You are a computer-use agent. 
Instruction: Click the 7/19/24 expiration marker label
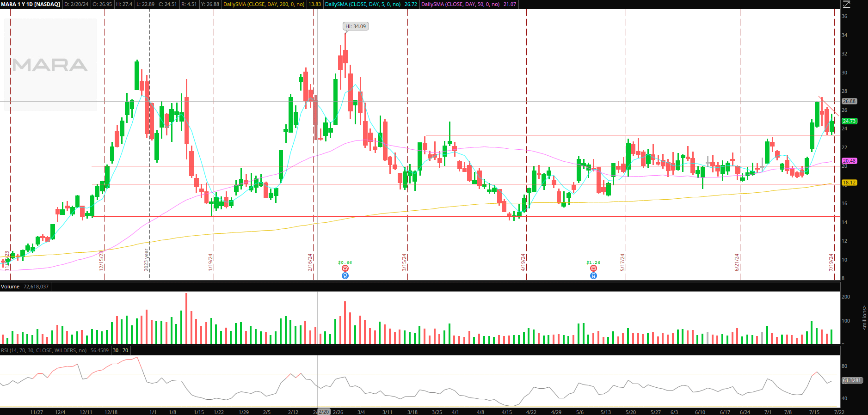(831, 262)
